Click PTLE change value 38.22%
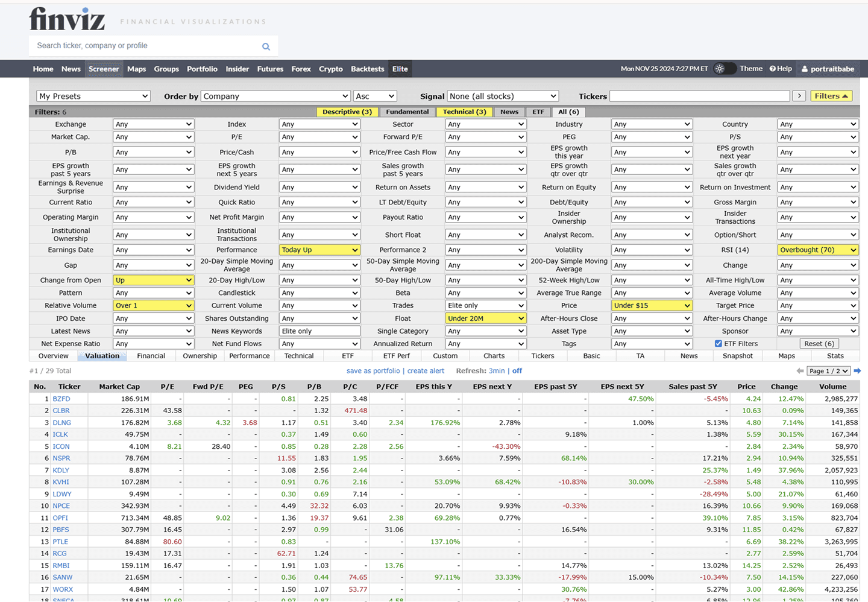 [791, 542]
